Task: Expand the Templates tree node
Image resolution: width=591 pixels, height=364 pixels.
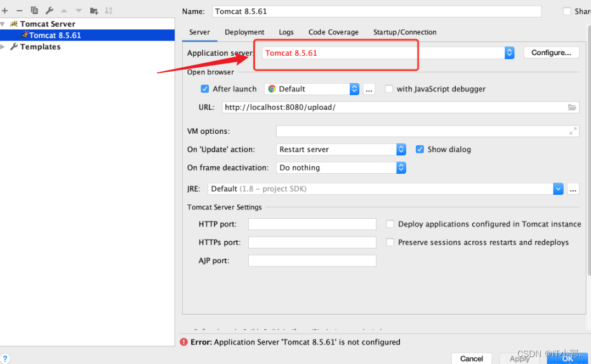Action: click(3, 47)
